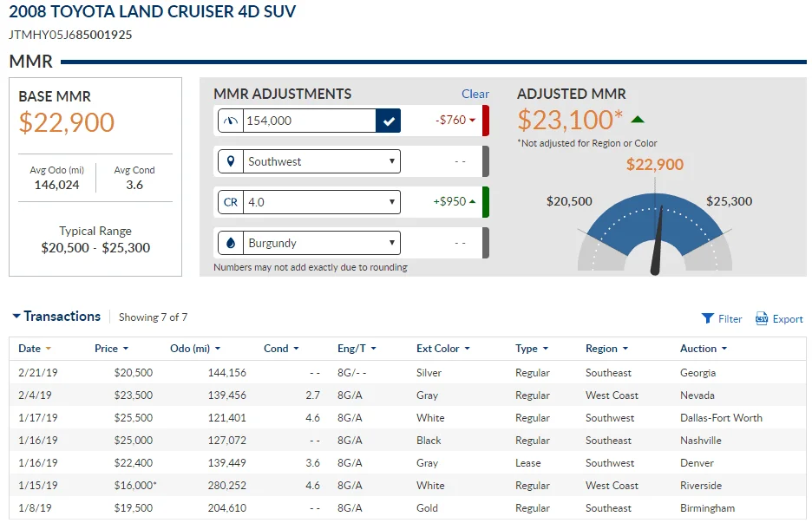Click the CSV Export icon
Viewport: 812px width, 523px height.
762,318
